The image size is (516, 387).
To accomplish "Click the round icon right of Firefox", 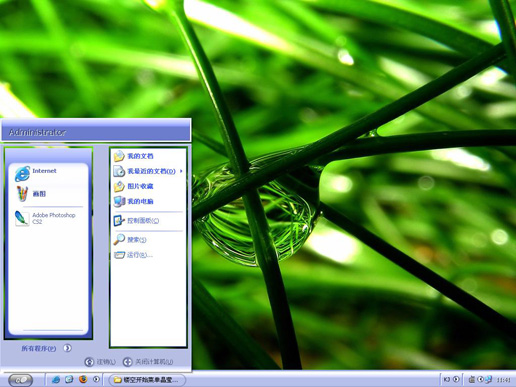I will (x=96, y=379).
